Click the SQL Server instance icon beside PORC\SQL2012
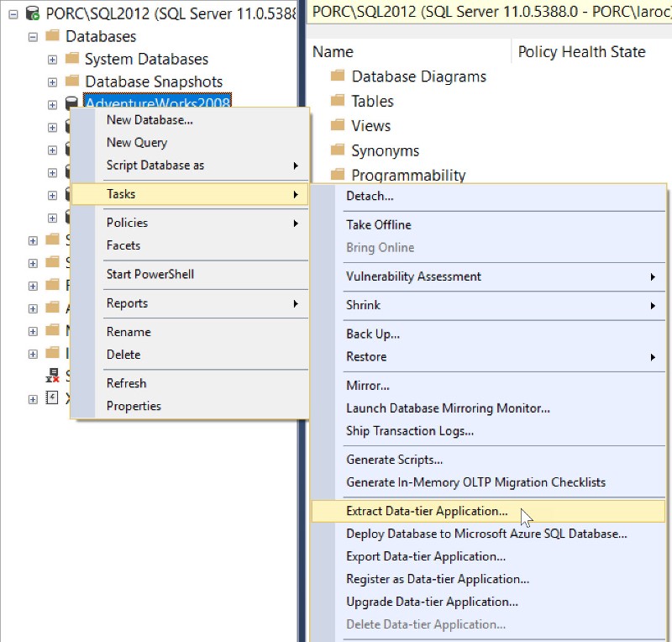Viewport: 672px width, 642px height. pos(32,13)
